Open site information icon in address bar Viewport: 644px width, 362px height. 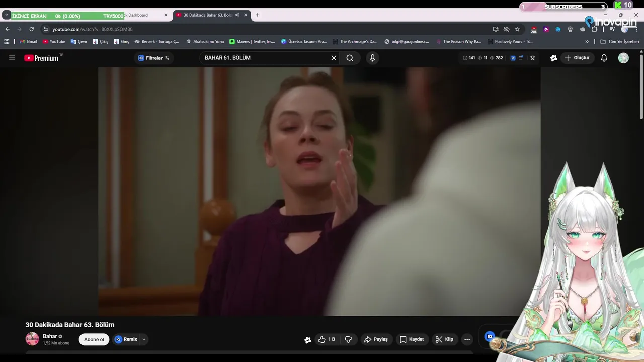click(x=46, y=29)
